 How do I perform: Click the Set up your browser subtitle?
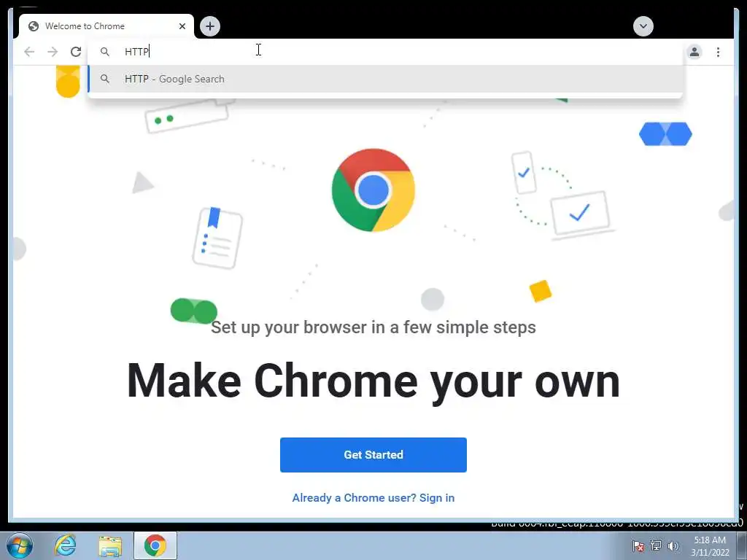tap(373, 327)
